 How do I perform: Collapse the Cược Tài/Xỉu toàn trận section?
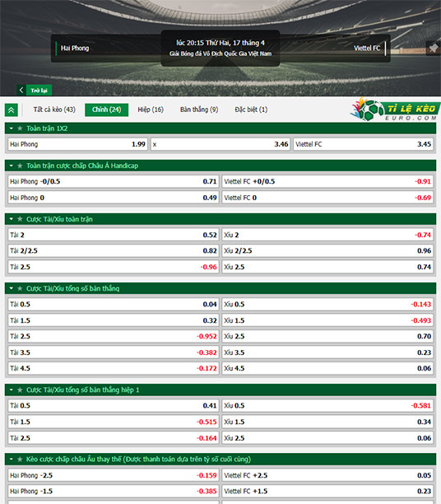pos(12,219)
